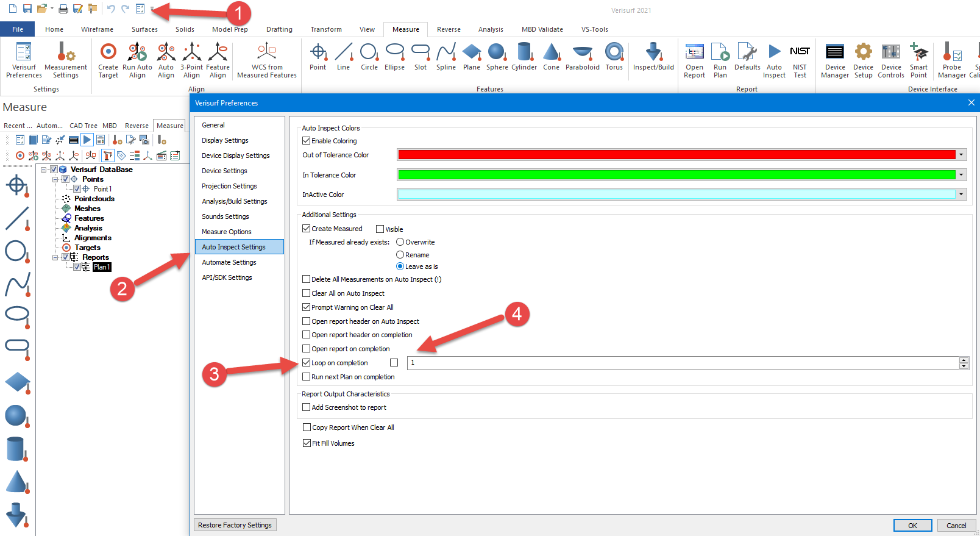Click WCS from Measured Features

point(267,60)
